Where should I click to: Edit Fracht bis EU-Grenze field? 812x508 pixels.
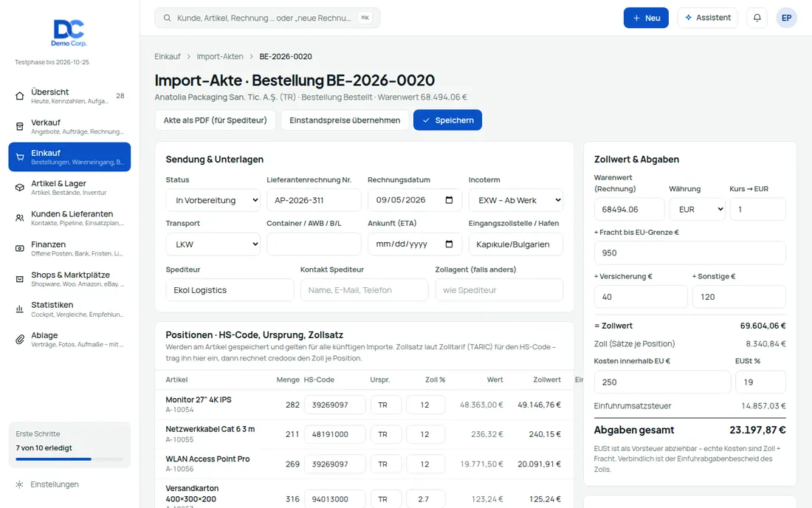click(x=689, y=253)
